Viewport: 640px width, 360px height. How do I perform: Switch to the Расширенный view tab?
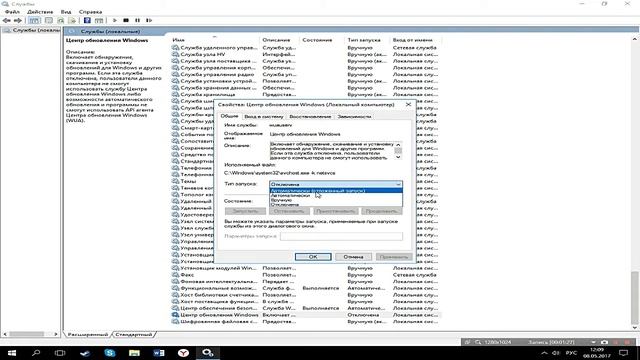point(88,334)
